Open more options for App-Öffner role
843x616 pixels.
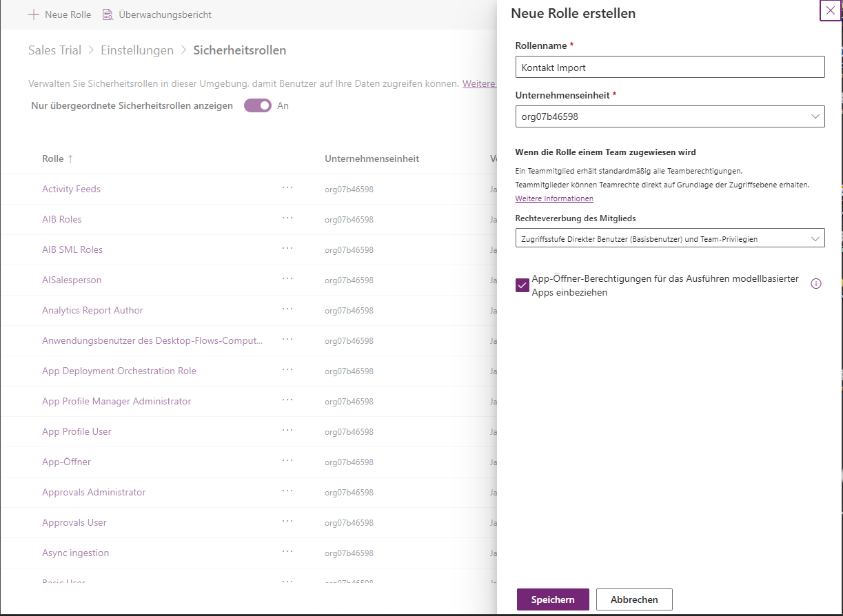[287, 461]
